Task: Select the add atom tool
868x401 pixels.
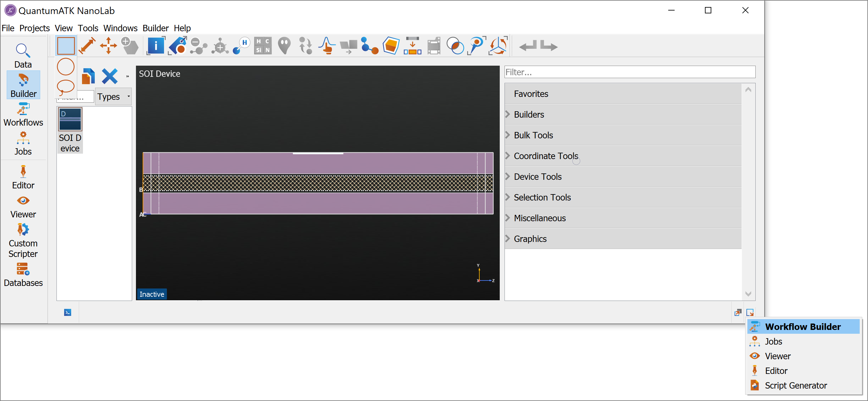Action: tap(130, 46)
